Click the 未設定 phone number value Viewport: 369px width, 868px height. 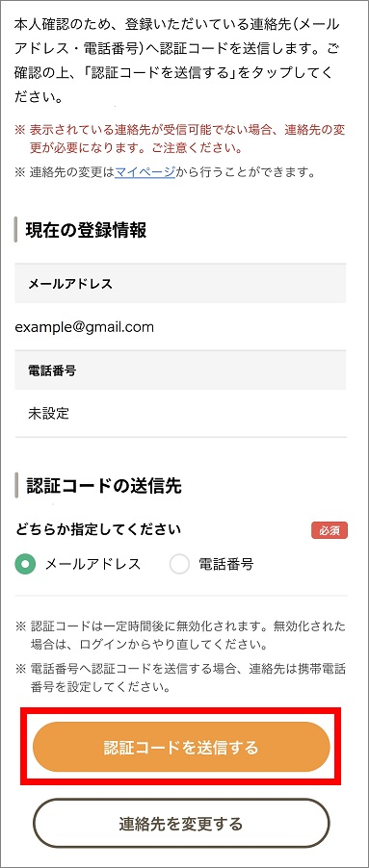click(x=49, y=414)
